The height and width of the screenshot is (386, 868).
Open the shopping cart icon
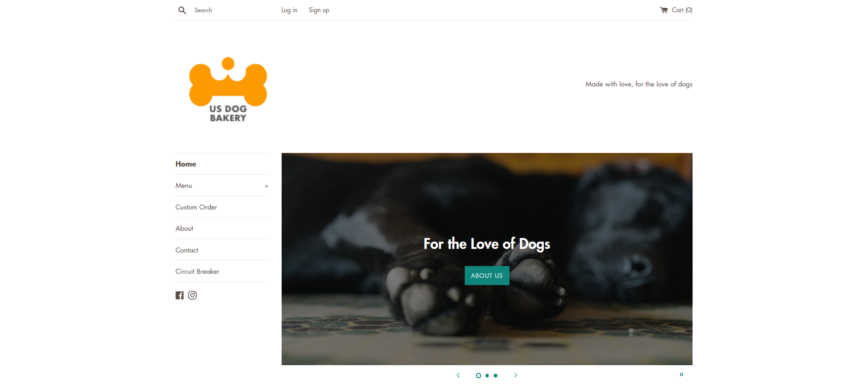(664, 10)
